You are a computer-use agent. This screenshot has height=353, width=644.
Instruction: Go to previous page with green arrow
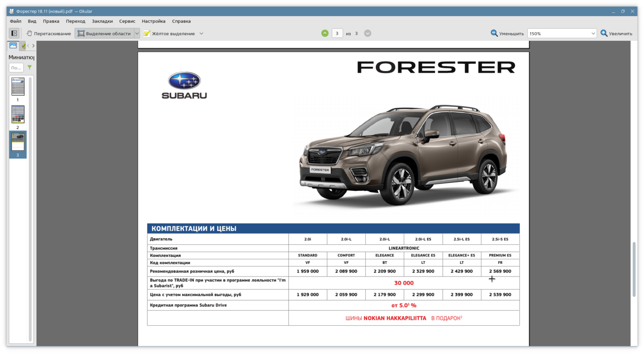click(325, 33)
